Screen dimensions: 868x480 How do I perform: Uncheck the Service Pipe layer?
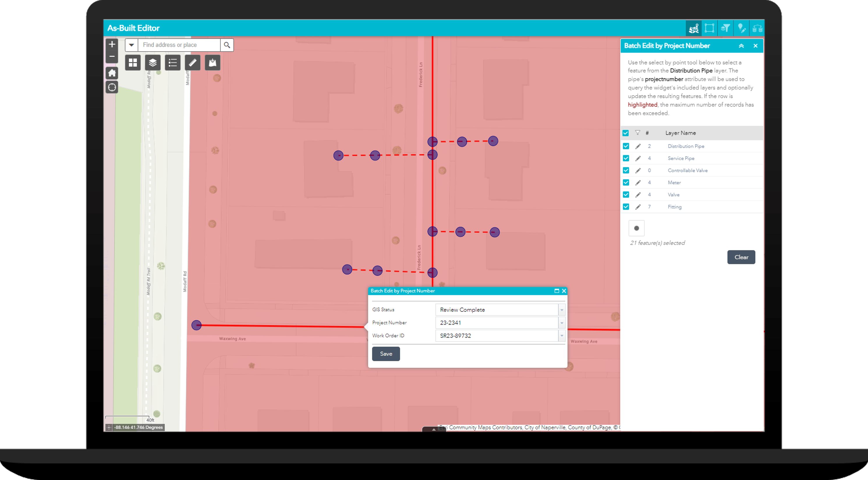pyautogui.click(x=626, y=158)
